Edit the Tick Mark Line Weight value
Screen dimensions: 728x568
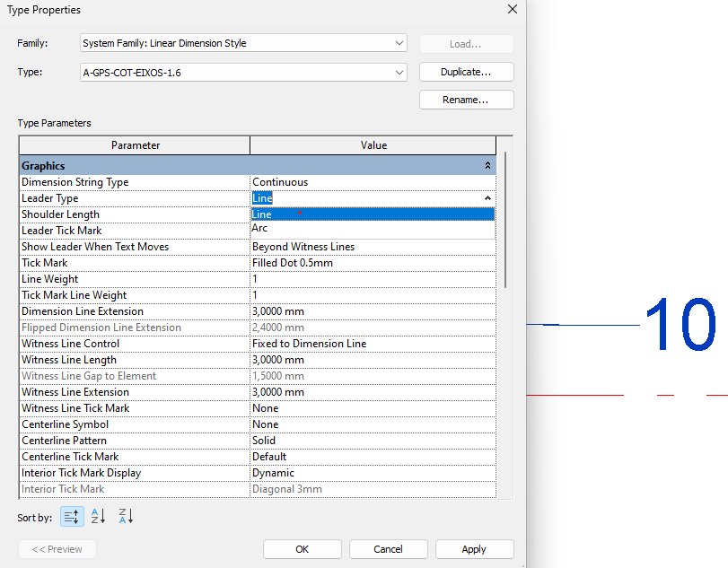point(373,295)
